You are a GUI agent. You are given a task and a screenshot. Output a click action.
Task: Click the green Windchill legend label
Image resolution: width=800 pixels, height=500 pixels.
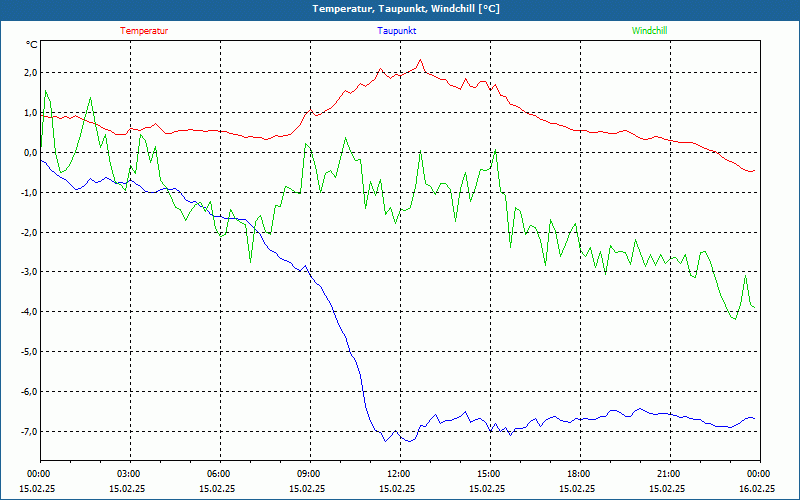[649, 31]
